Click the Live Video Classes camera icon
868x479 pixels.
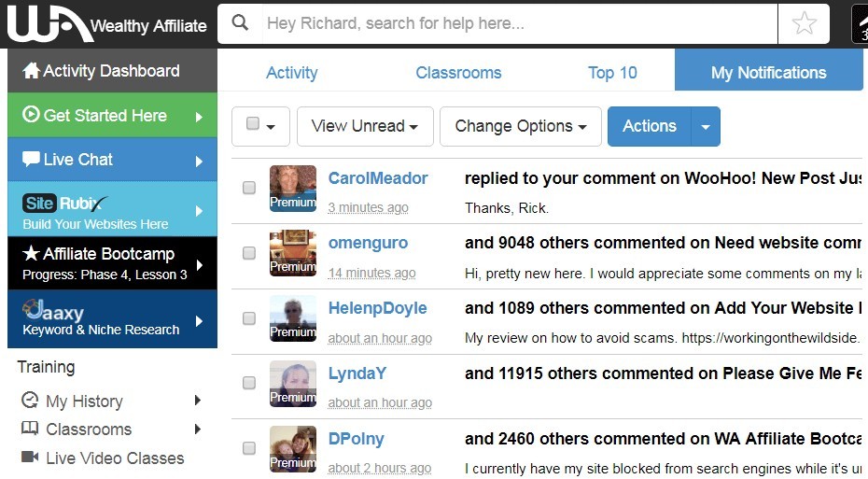pos(29,457)
